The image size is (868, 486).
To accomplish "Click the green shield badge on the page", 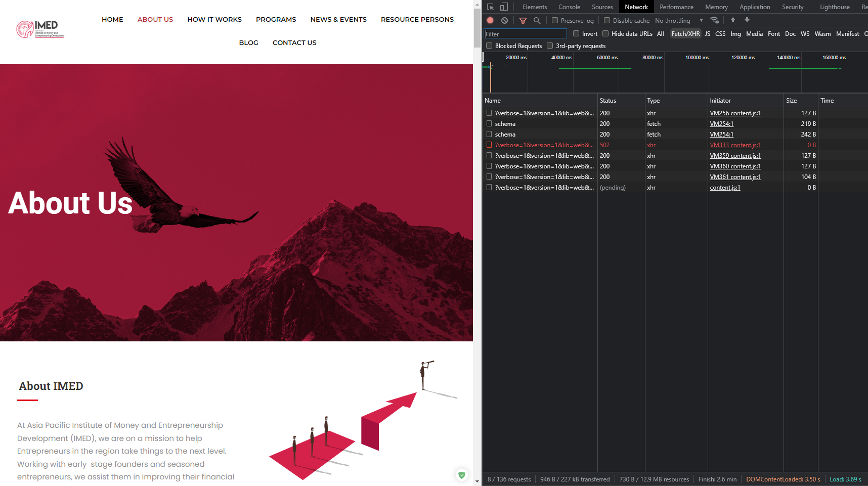I will [461, 475].
